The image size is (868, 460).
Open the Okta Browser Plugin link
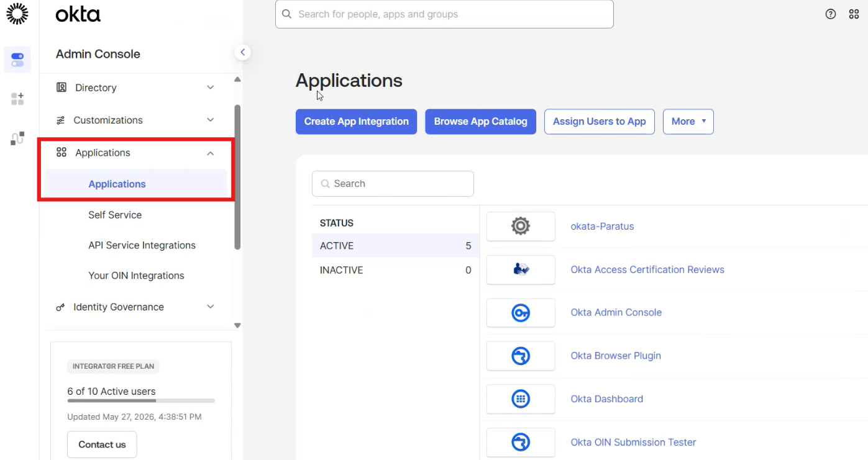(616, 356)
